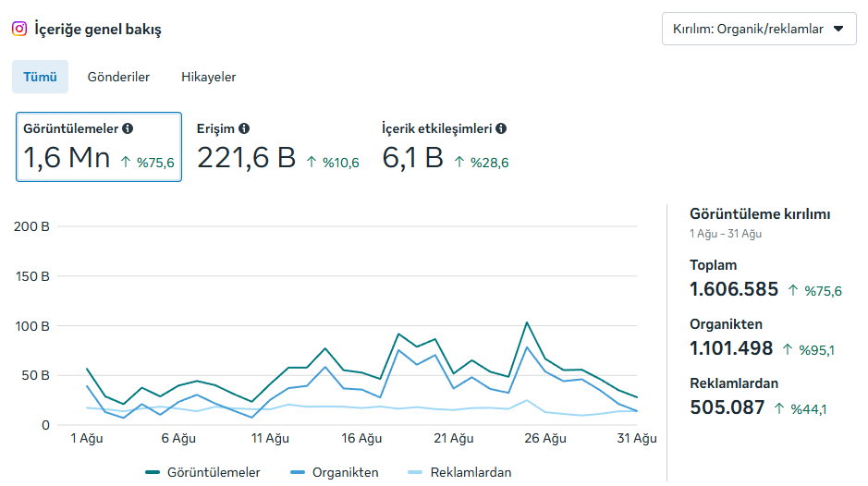Click the dropdown caret arrow in Kırılım selector

(838, 29)
